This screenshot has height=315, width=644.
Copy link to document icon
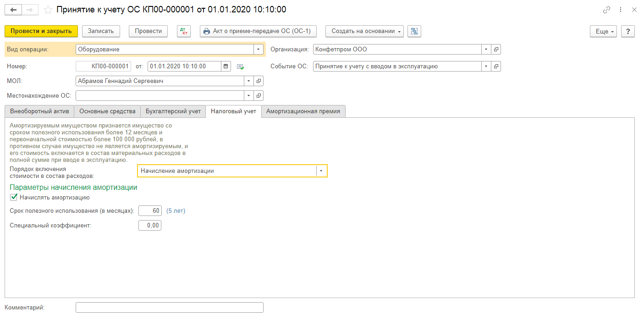(606, 10)
